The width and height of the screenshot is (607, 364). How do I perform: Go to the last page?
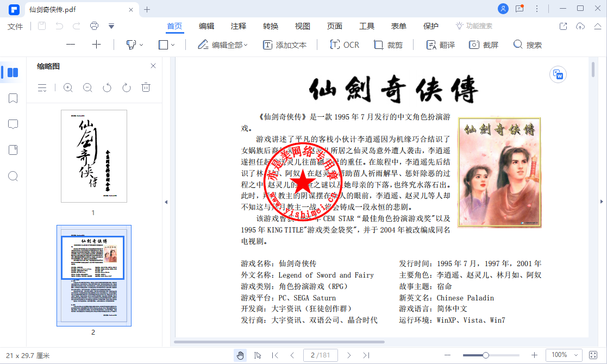pyautogui.click(x=366, y=355)
